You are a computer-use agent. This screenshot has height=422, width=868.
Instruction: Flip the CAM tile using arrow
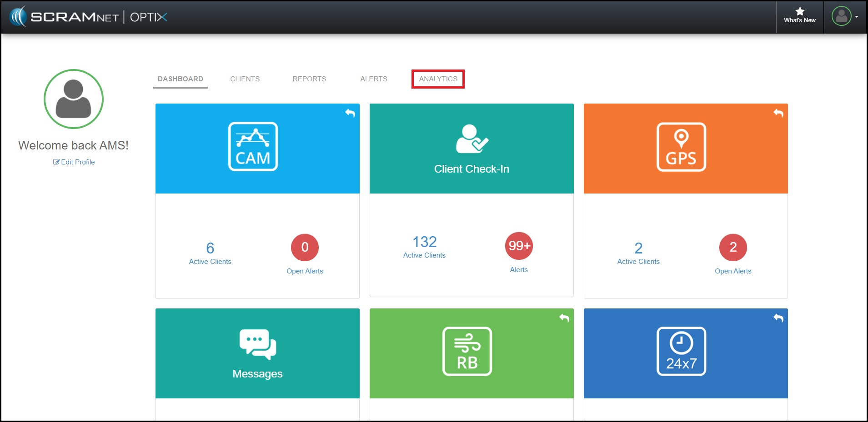coord(350,113)
